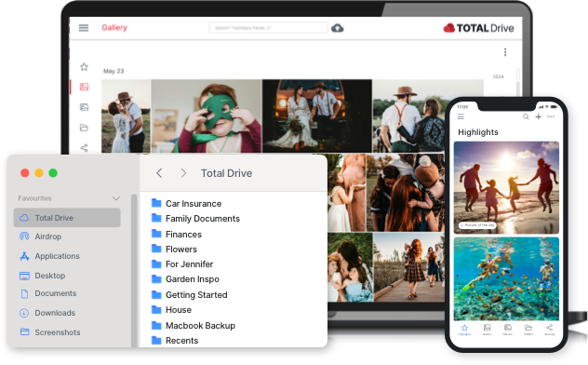Tap the Highlights tab at phone bottom
The height and width of the screenshot is (365, 588).
pyautogui.click(x=464, y=330)
